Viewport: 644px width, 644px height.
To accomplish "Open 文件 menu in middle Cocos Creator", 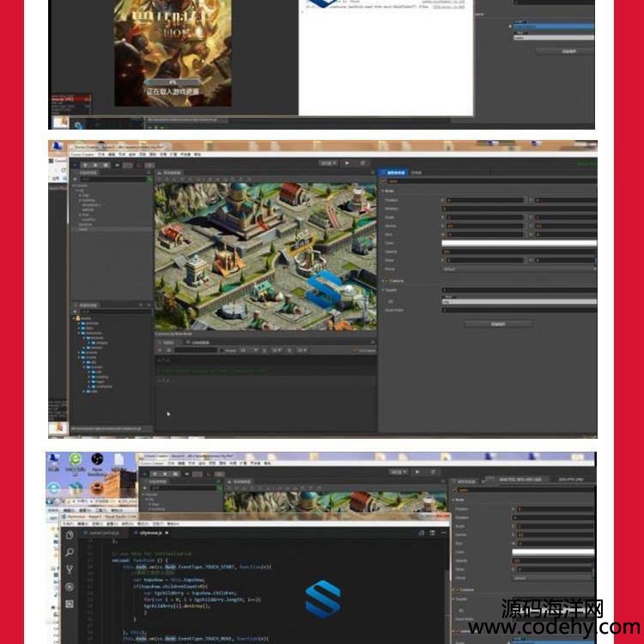I will [x=101, y=155].
